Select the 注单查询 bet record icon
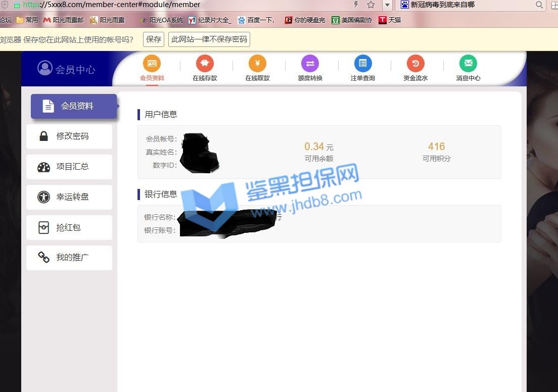 [x=362, y=64]
